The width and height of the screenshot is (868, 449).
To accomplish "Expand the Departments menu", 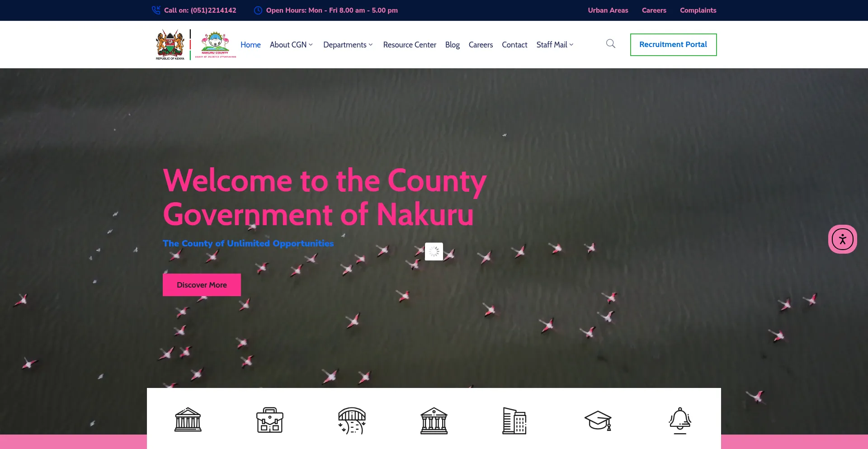I will (347, 44).
